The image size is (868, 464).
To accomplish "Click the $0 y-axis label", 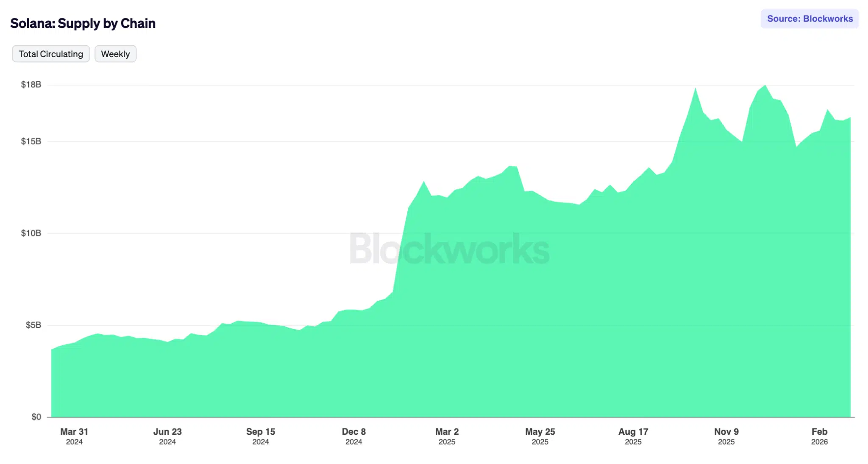I will coord(36,417).
